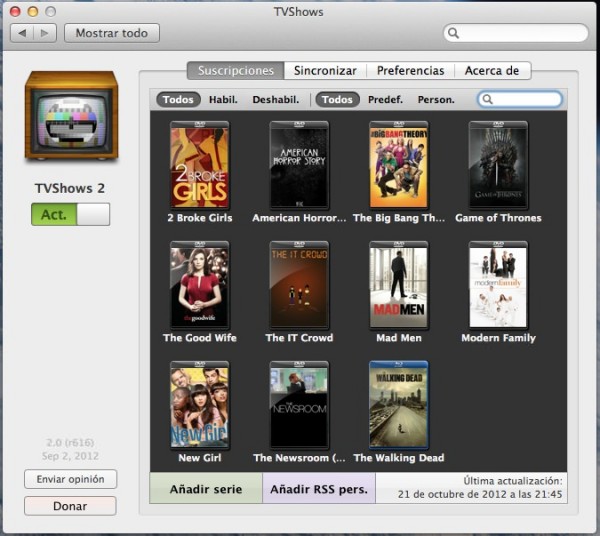This screenshot has width=600, height=536.
Task: Click the Añadir serie button
Action: pos(206,489)
